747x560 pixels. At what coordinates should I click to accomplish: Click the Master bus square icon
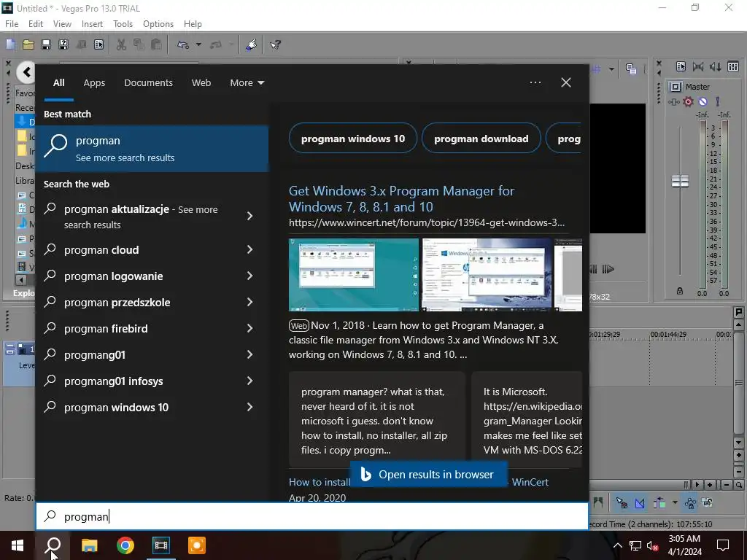pos(676,87)
